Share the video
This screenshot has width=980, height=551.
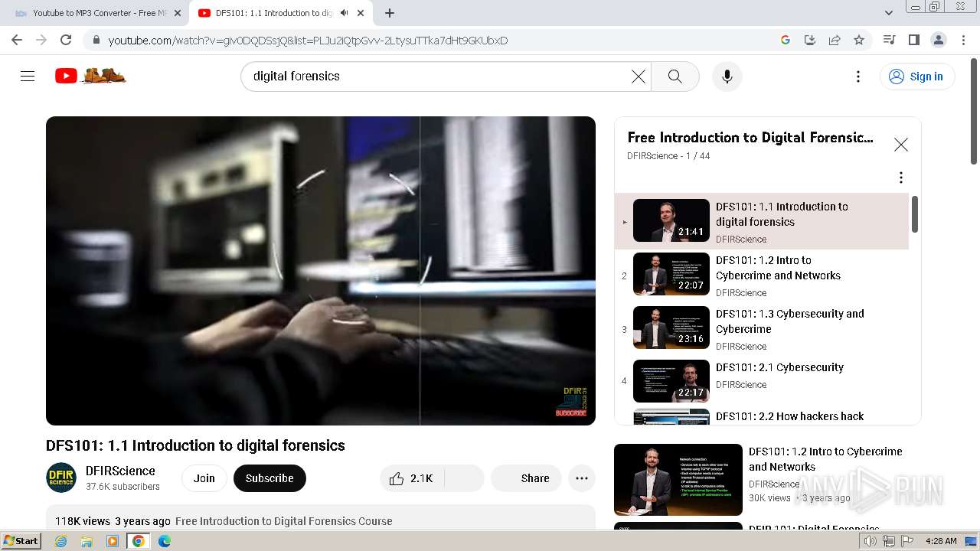click(x=526, y=478)
